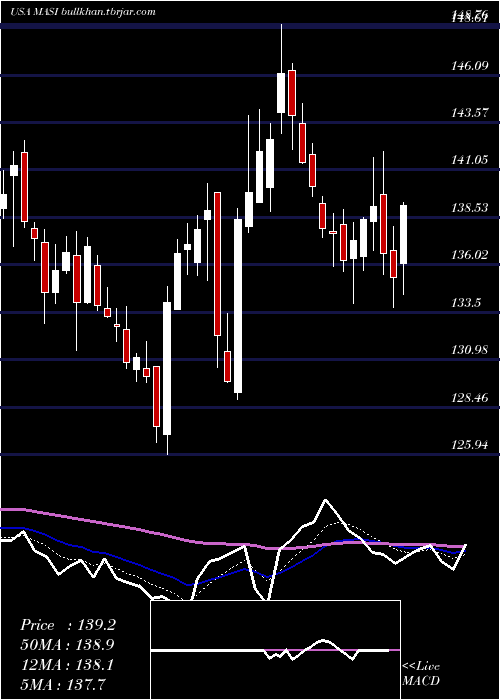Select the 133.5 price axis label
Image resolution: width=500 pixels, height=700 pixels.
coord(466,303)
